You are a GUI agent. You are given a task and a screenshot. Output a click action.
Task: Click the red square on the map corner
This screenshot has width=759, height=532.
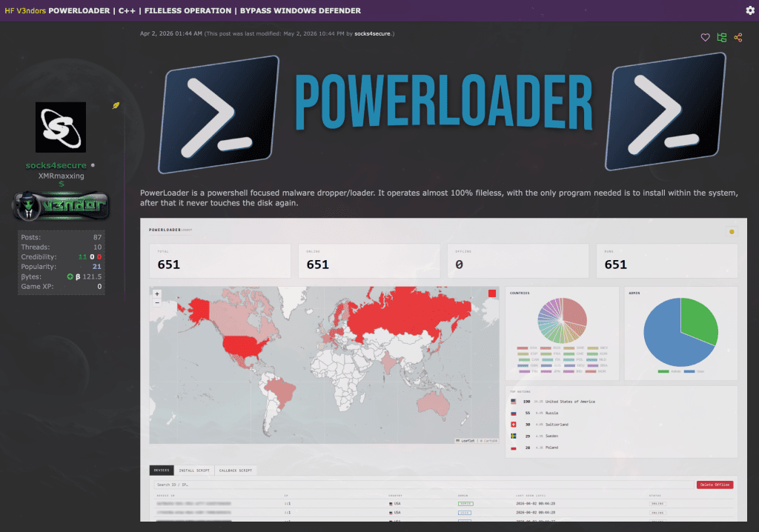pos(492,293)
